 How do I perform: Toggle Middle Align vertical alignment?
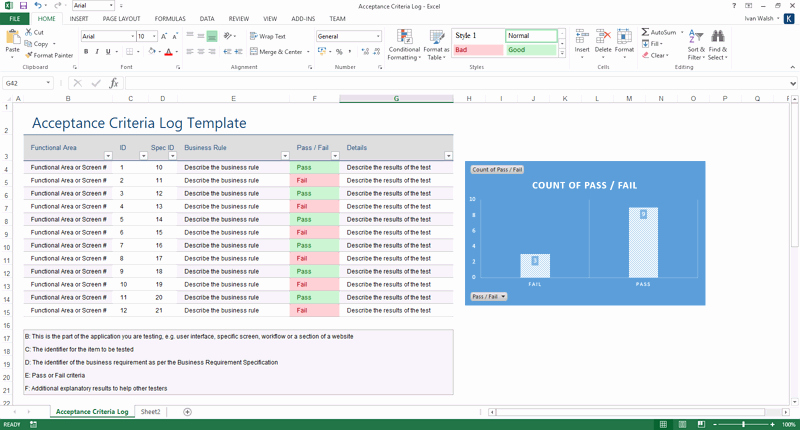tap(201, 36)
